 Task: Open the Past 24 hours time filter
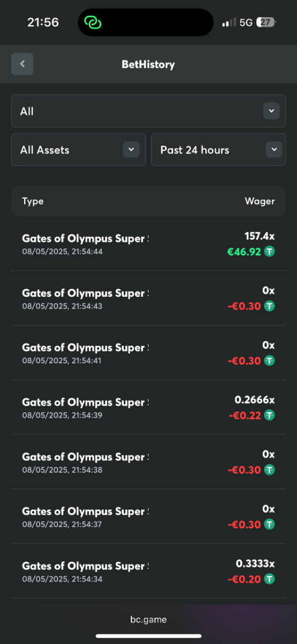(219, 150)
